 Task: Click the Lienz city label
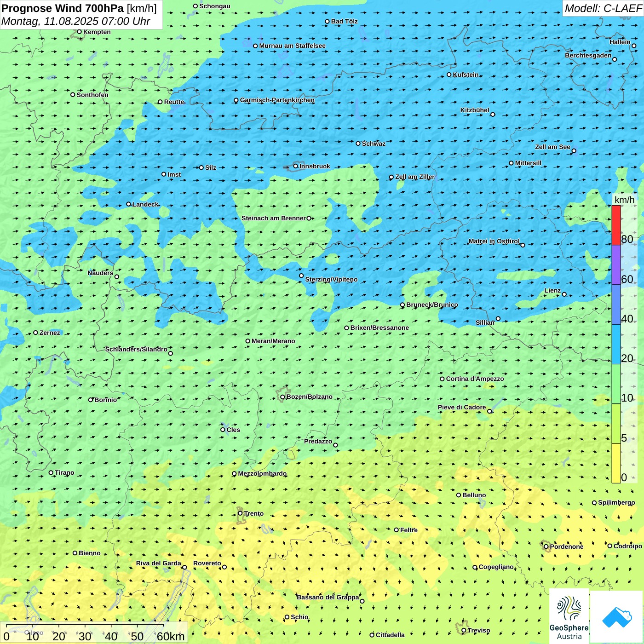click(552, 290)
